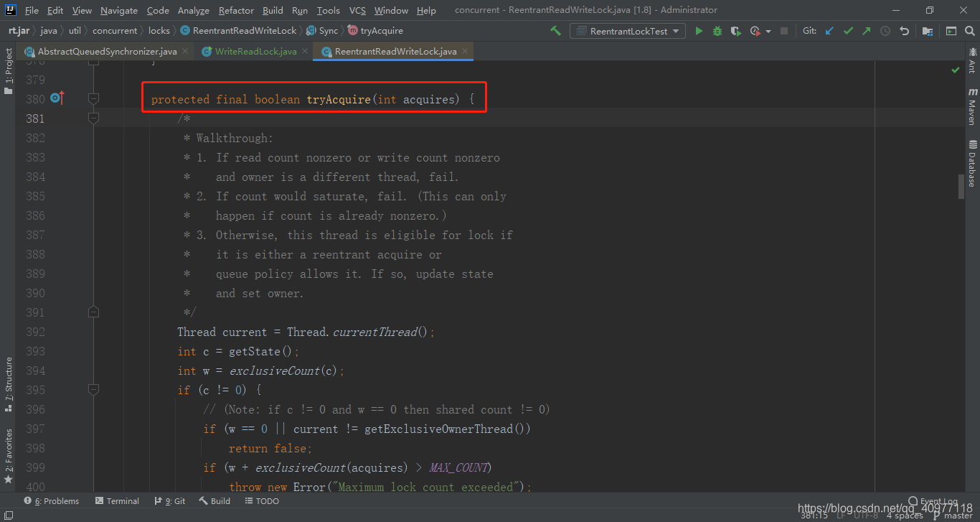Click the comment end fold marker on line 391
980x522 pixels.
pos(93,312)
